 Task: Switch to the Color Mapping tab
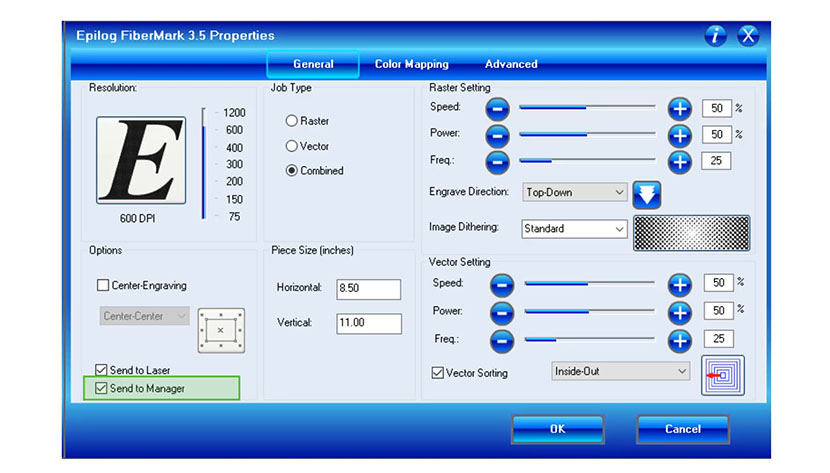(411, 64)
